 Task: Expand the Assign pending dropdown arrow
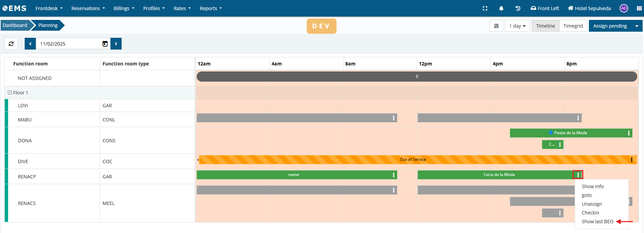coord(637,26)
